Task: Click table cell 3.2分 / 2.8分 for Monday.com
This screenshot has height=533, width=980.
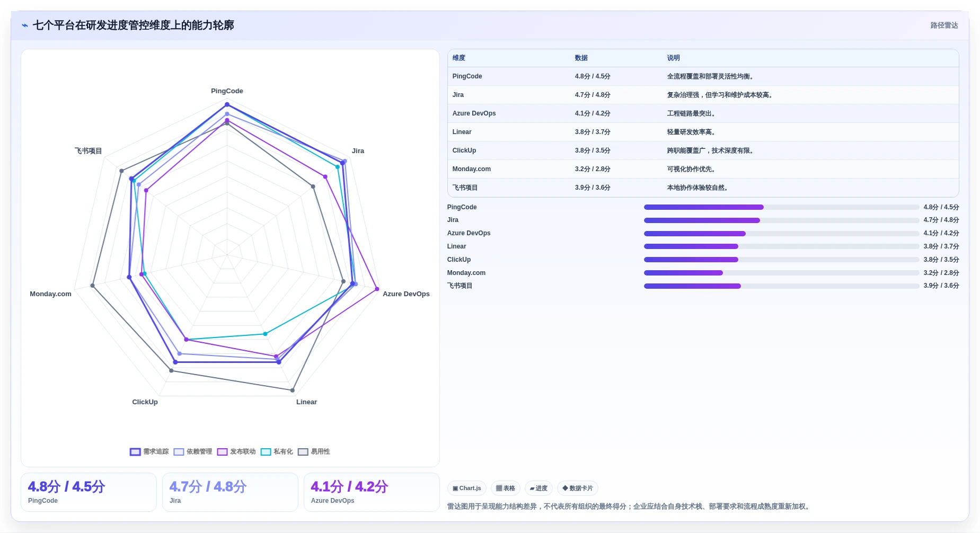Action: [593, 169]
